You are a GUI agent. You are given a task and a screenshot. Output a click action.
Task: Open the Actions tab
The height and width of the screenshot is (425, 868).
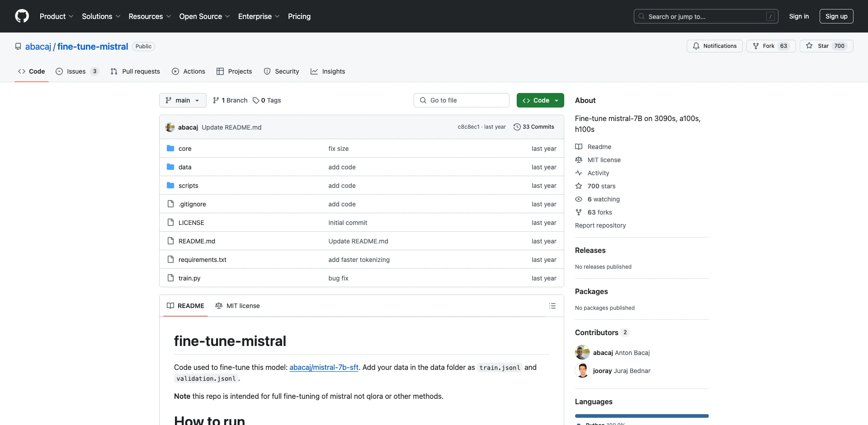click(189, 71)
